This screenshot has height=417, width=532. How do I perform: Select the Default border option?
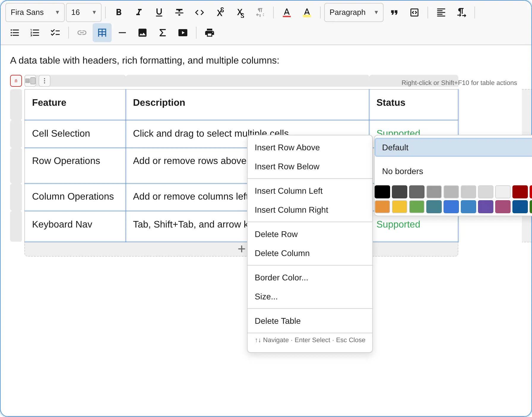coord(453,148)
